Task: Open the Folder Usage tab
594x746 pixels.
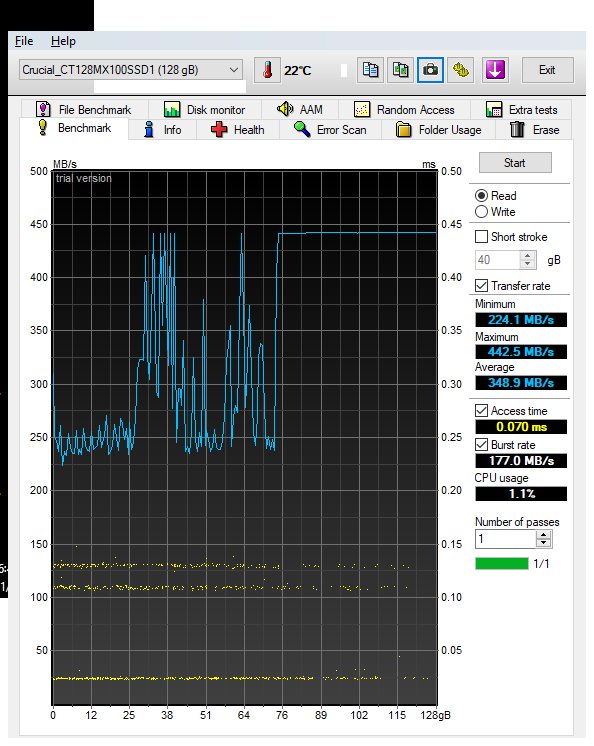Action: coord(438,129)
